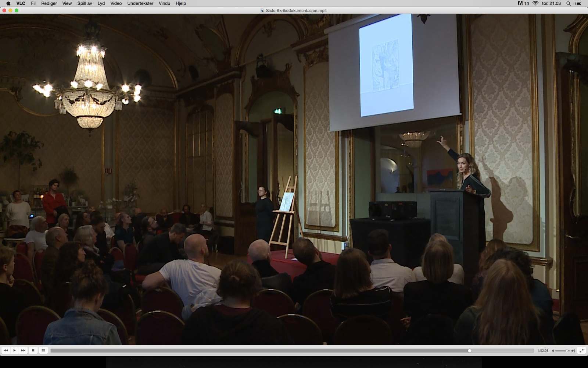This screenshot has width=588, height=368.
Task: Click the playback position knob on the seek bar
Action: click(469, 351)
